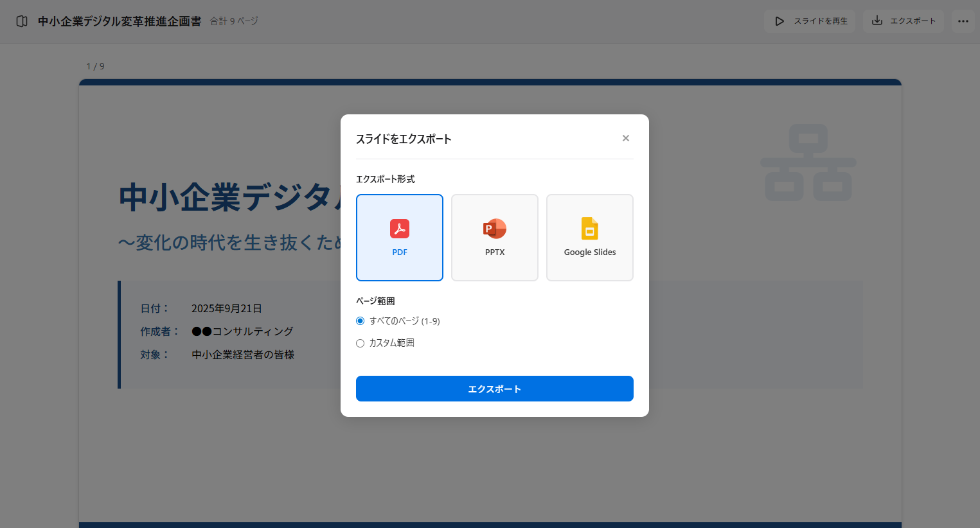Click the blue エクスポート button in dialog

494,389
